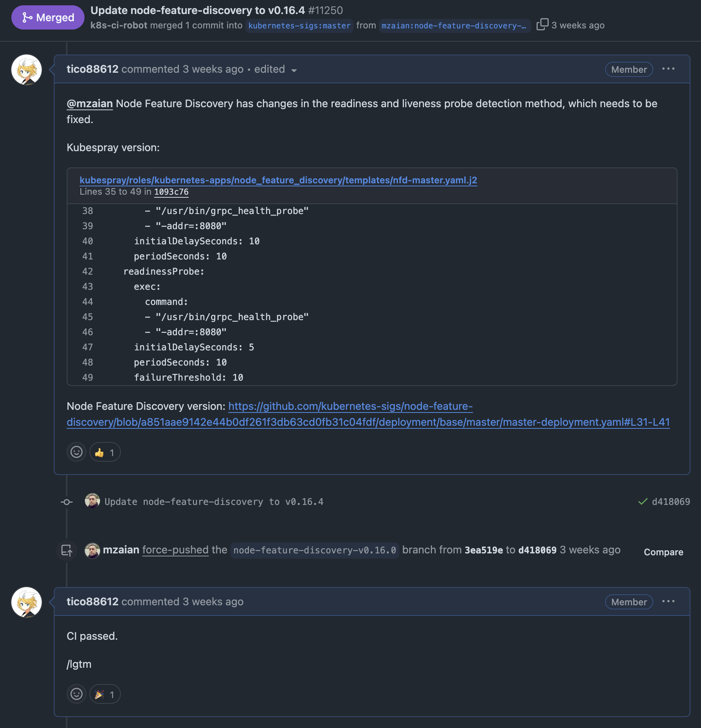Open the kebab menu on CI passed comment
701x728 pixels.
(669, 601)
